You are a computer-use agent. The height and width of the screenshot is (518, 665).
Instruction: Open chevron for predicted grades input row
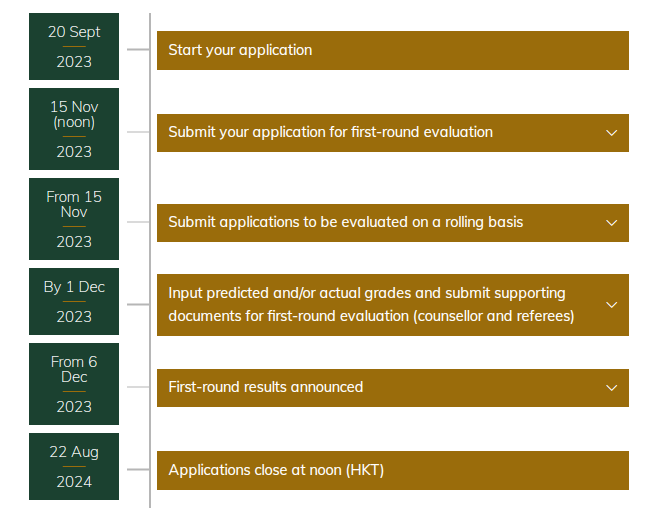point(612,305)
